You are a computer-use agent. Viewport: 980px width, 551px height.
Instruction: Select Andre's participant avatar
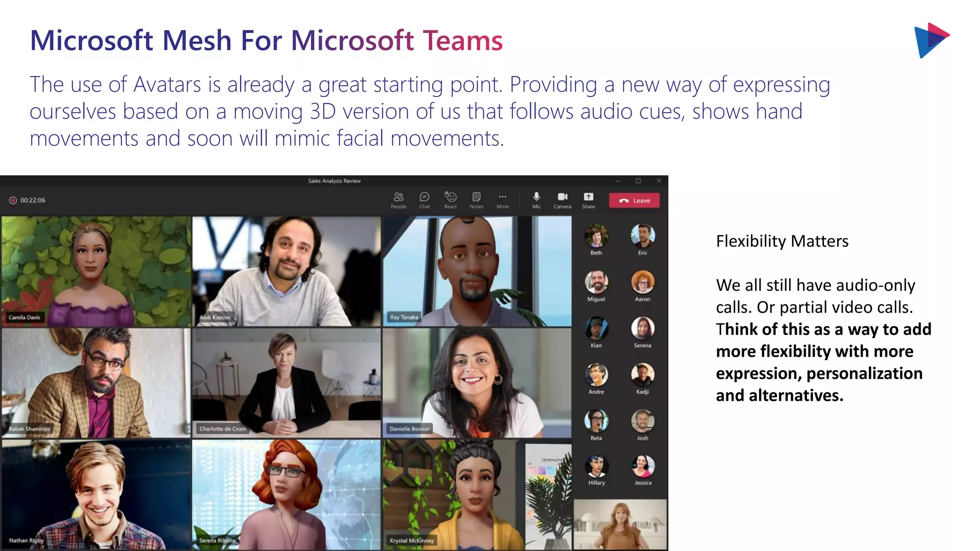(x=596, y=375)
